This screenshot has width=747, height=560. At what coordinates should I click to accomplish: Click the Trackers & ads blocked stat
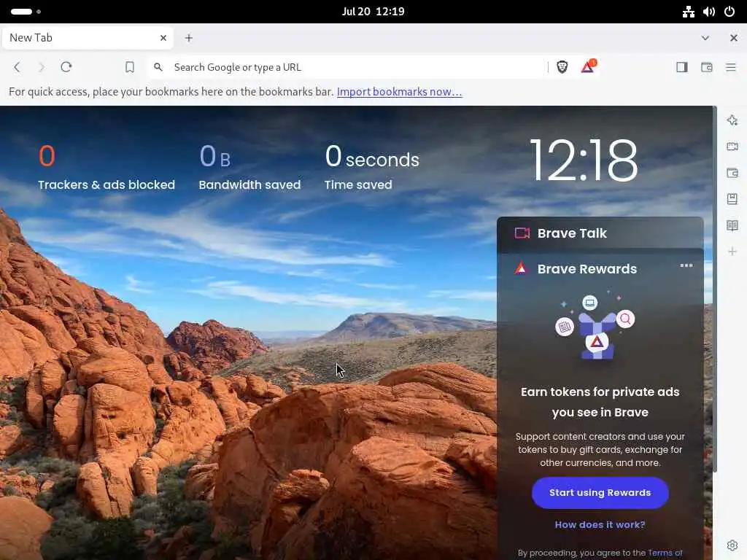click(107, 167)
